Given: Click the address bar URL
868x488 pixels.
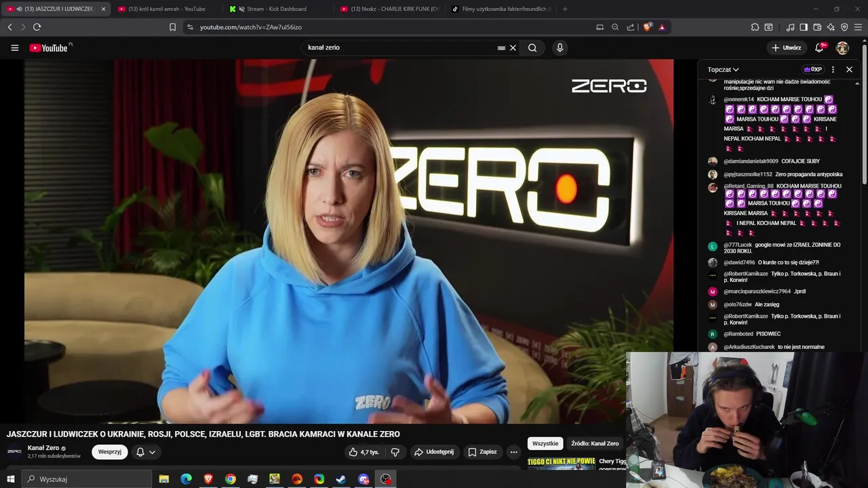Looking at the screenshot, I should 251,27.
